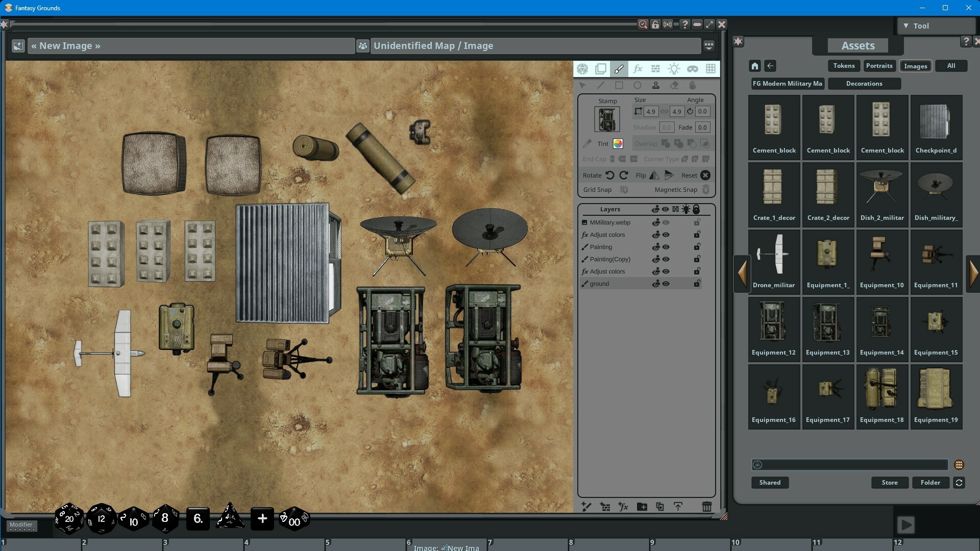Select the Stamp tool
This screenshot has width=980, height=551.
(656, 85)
